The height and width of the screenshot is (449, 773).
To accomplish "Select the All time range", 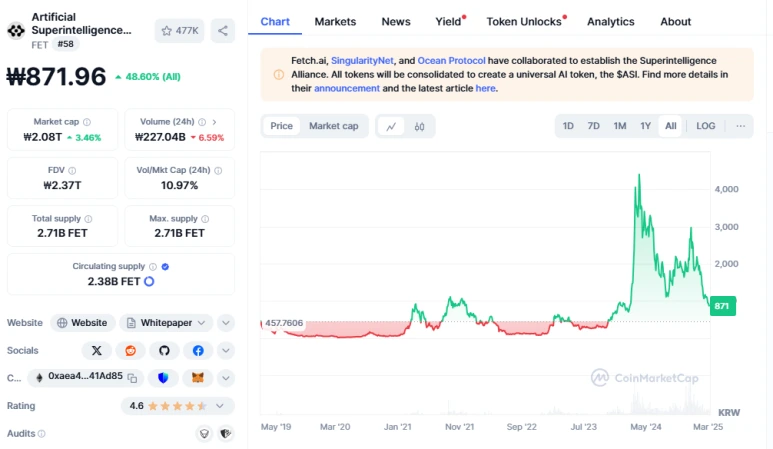I will (x=670, y=126).
